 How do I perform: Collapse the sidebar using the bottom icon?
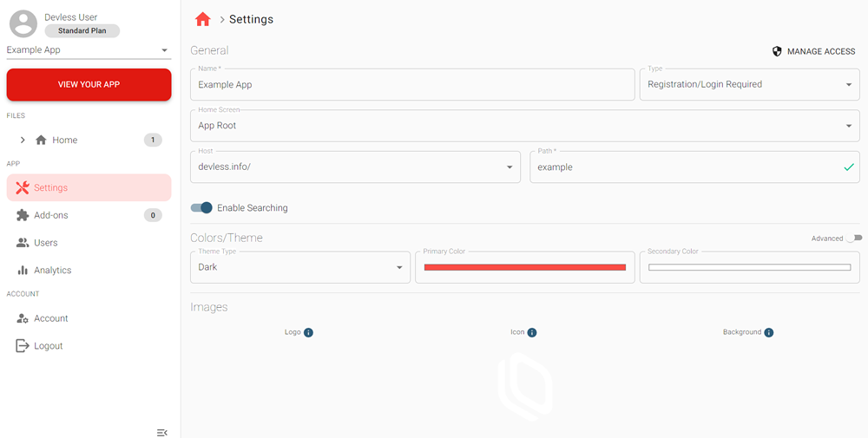pos(161,432)
